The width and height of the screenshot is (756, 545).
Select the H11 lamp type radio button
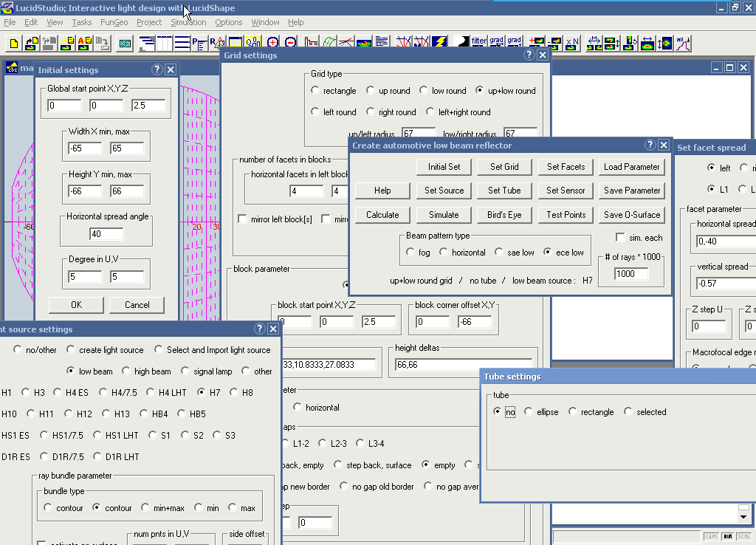30,414
